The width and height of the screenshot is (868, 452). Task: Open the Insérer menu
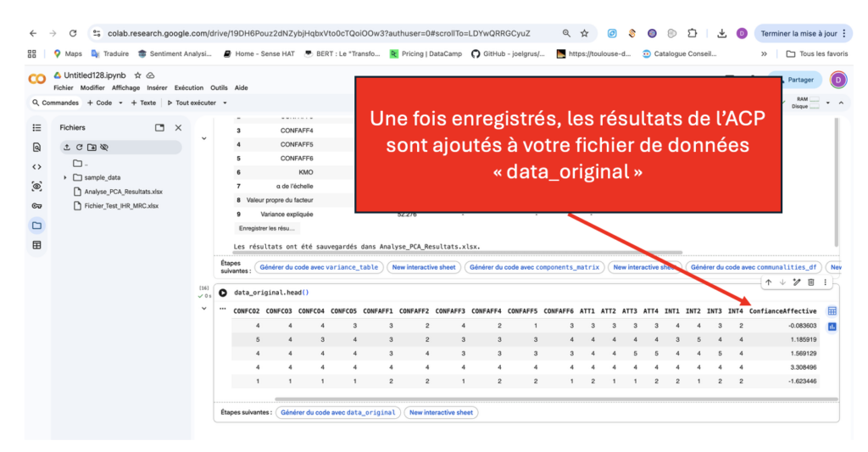tap(157, 87)
